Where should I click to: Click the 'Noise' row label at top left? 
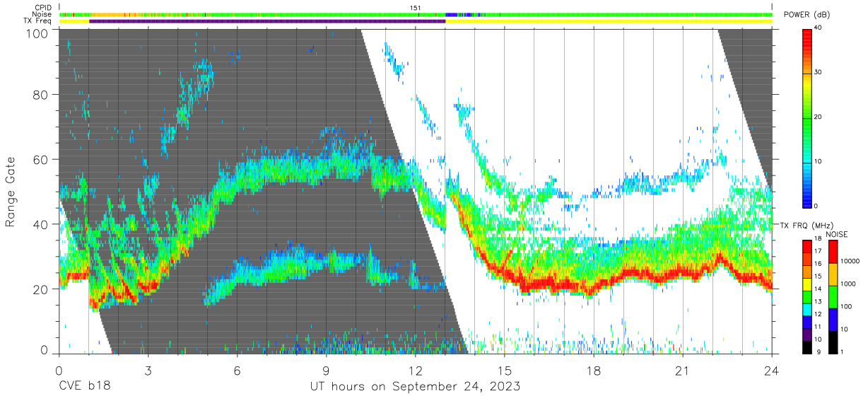(x=42, y=14)
